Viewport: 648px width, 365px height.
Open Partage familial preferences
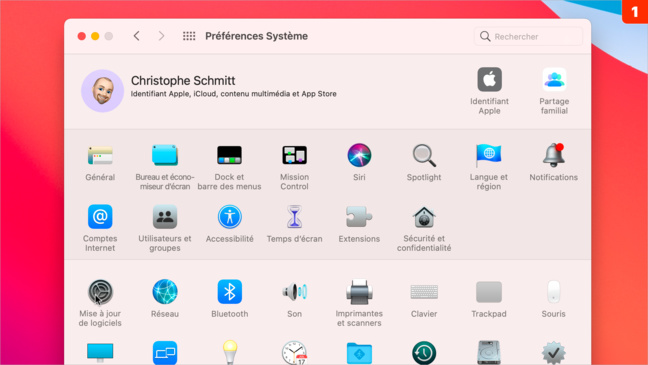pyautogui.click(x=554, y=79)
